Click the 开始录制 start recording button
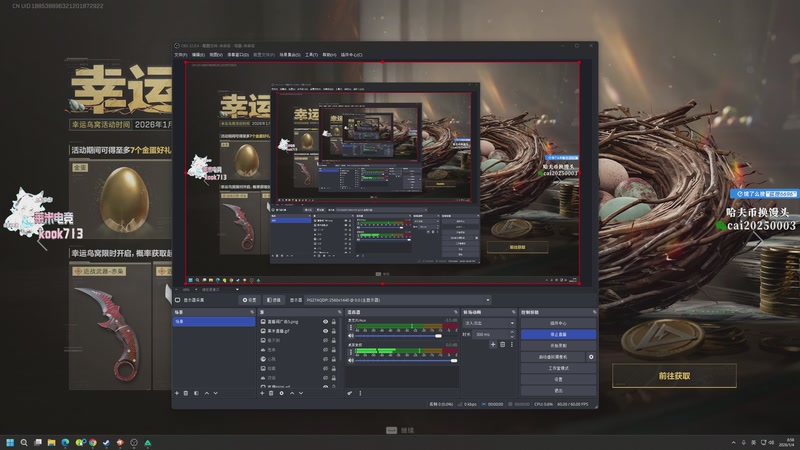Screen dimensions: 800x450 [x=558, y=346]
